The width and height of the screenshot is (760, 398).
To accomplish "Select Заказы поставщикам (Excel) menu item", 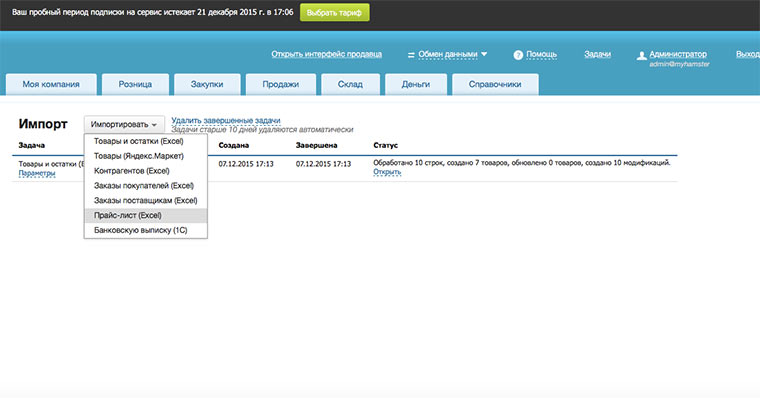I will point(145,201).
